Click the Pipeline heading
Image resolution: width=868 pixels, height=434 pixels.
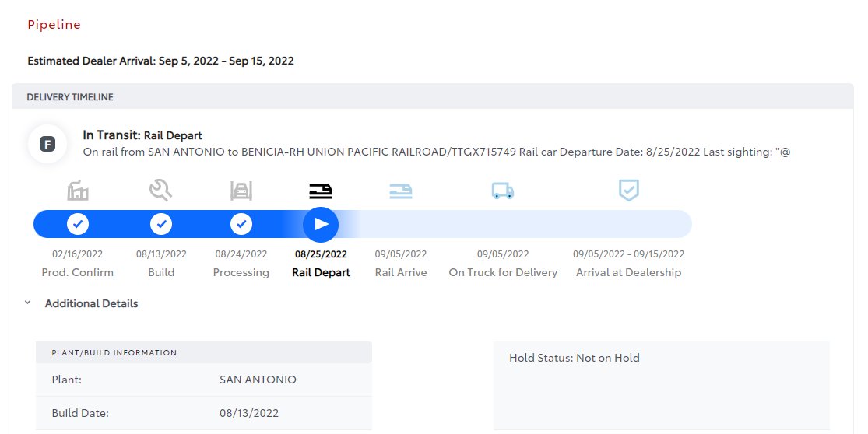click(x=54, y=24)
